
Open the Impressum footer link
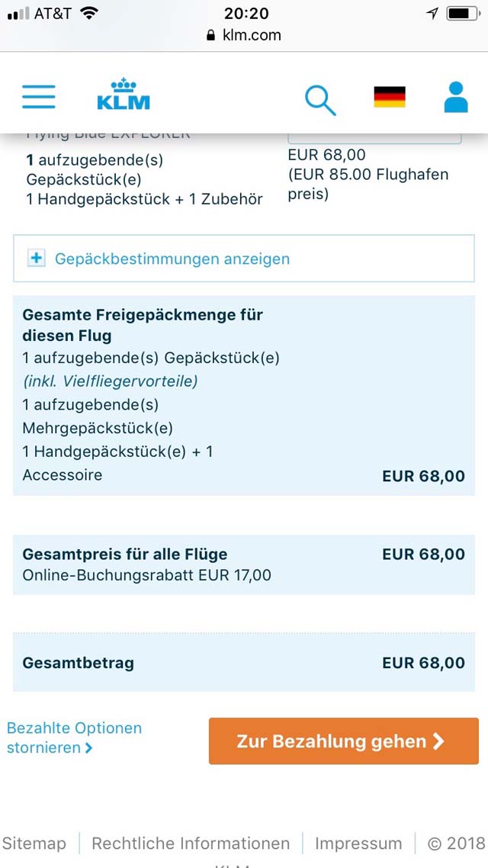click(x=358, y=844)
